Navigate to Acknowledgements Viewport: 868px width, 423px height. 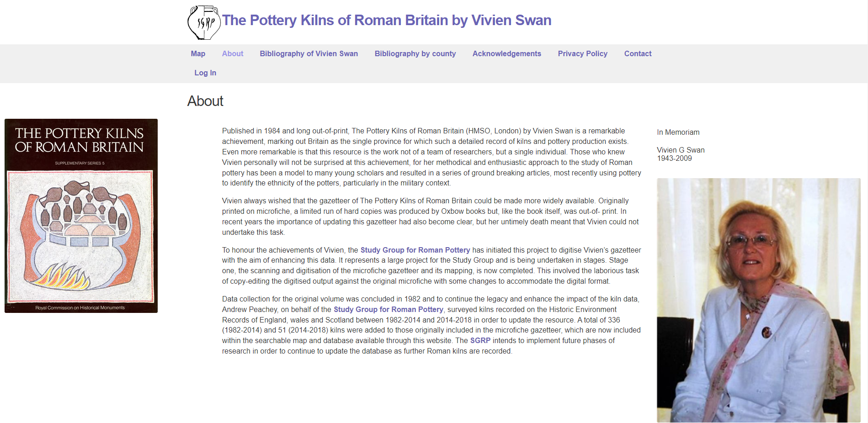[507, 53]
